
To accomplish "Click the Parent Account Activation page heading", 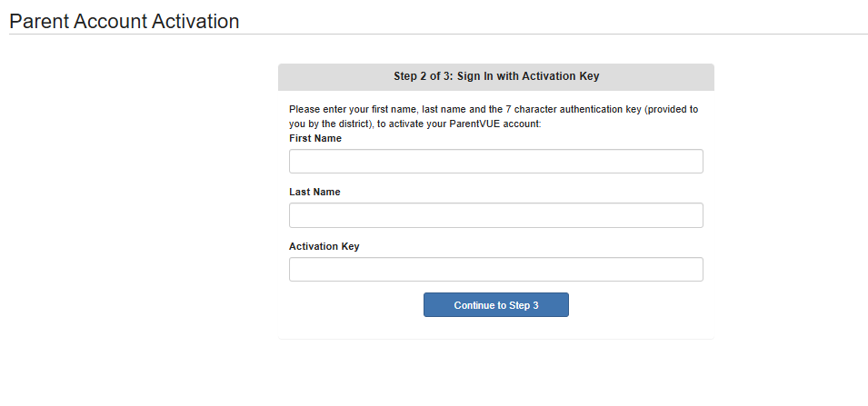I will (x=125, y=21).
